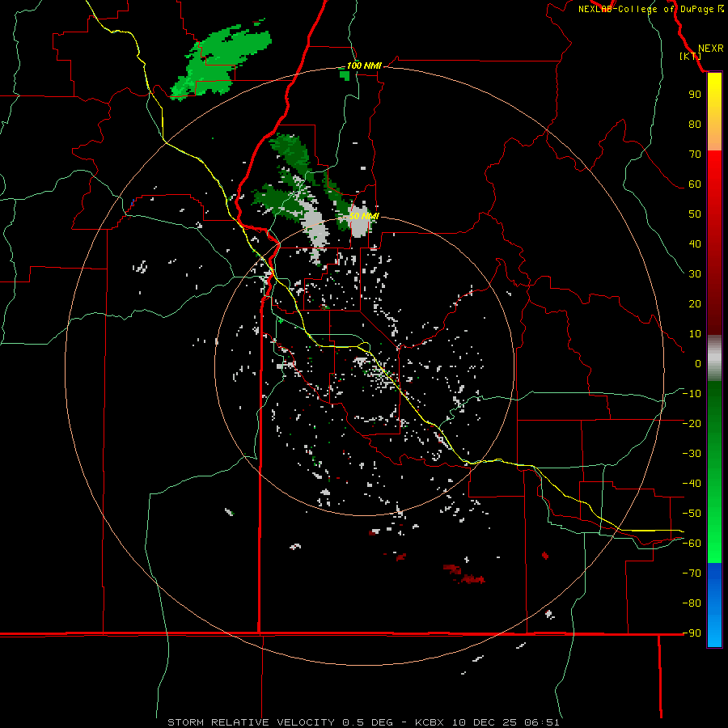
Task: Click the 50 NMI range ring label
Action: coord(364,216)
